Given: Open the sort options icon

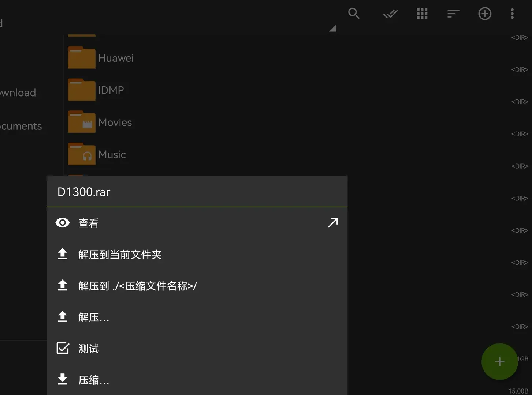Looking at the screenshot, I should pos(453,14).
